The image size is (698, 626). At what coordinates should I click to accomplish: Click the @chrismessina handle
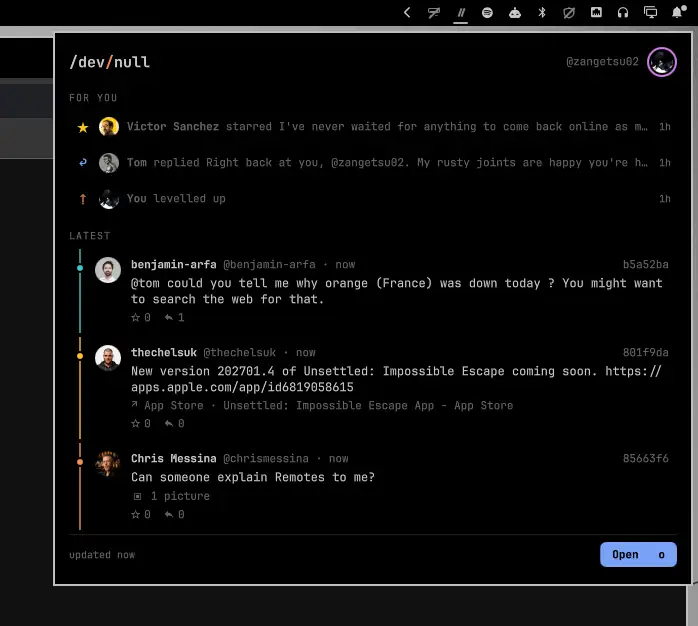pos(266,459)
